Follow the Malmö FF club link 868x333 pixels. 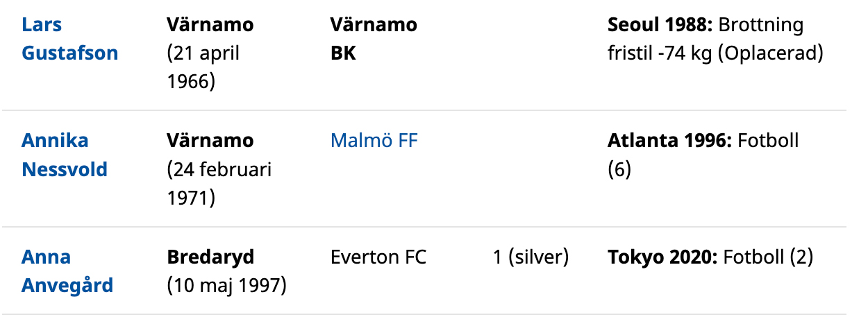point(374,141)
